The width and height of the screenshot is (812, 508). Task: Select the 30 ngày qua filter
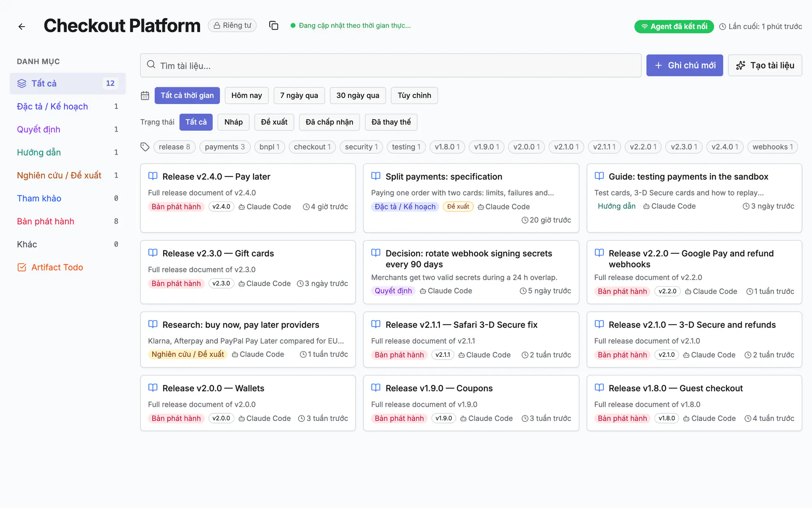(x=358, y=96)
